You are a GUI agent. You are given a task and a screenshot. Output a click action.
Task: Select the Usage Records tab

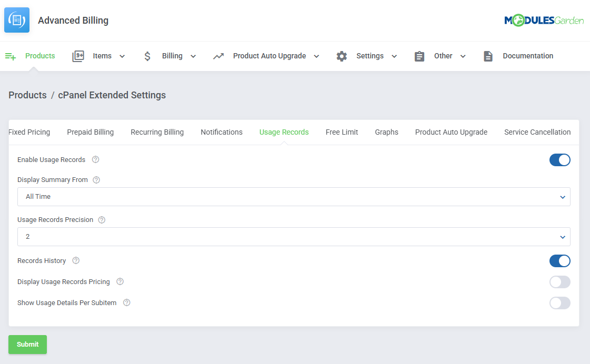point(284,132)
